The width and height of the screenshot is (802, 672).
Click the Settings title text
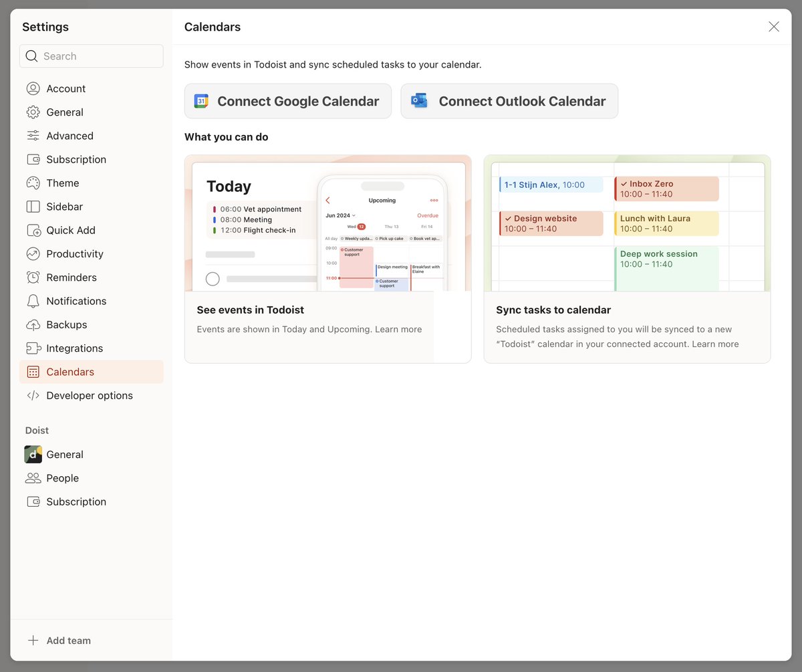click(45, 27)
